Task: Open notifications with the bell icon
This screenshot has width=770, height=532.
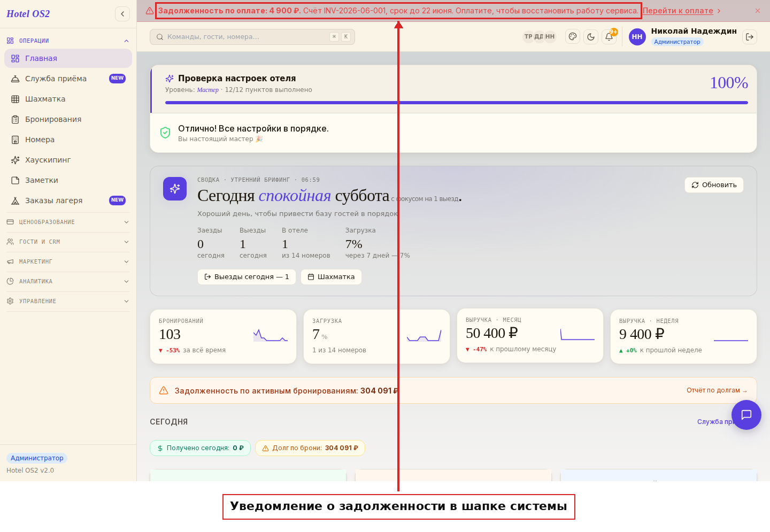Action: [609, 37]
